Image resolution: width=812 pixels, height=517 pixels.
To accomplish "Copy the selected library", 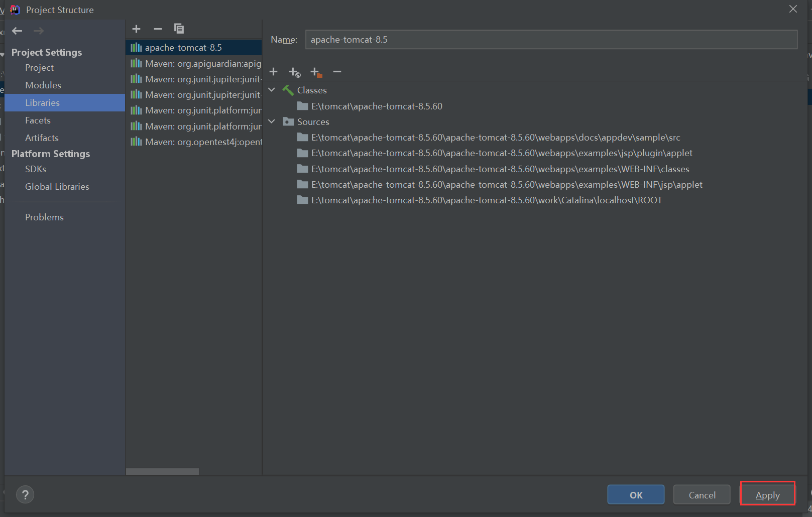I will tap(179, 29).
